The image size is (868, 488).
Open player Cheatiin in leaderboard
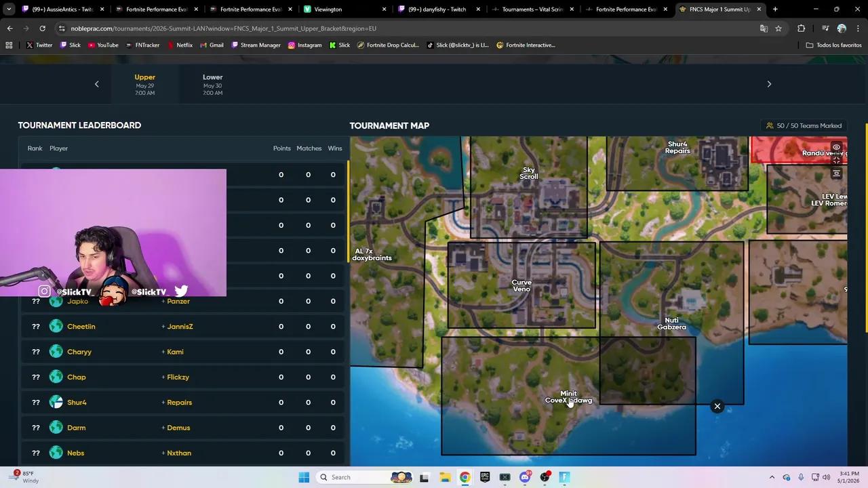[81, 327]
